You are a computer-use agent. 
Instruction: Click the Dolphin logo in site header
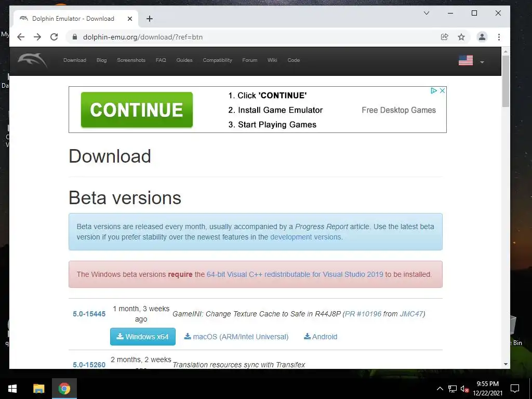[x=33, y=60]
